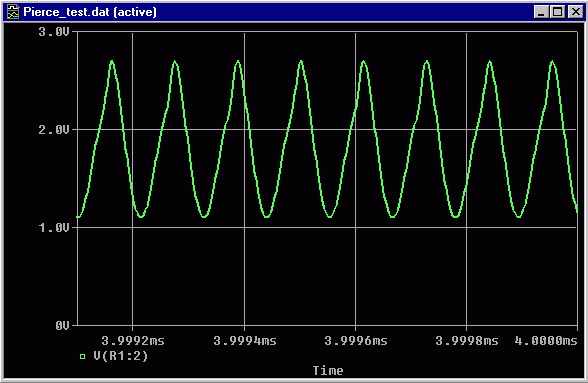Screen dimensions: 588x383
Task: Click the waveform trough just after 3.9992ms
Action: (x=141, y=216)
